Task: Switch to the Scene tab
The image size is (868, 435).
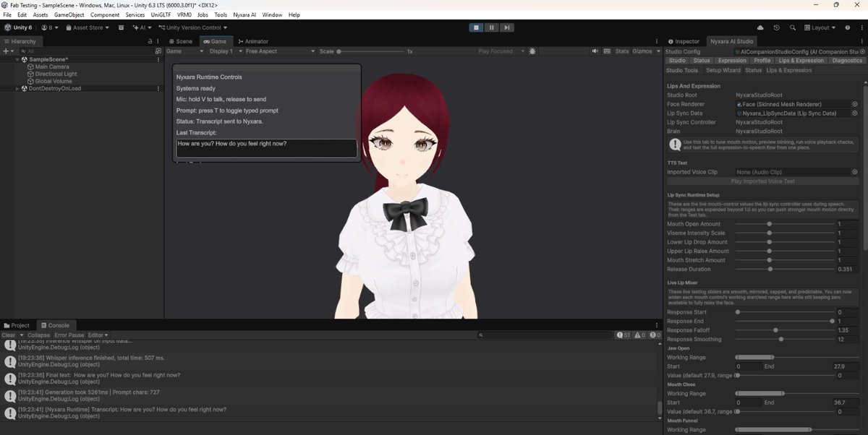Action: click(181, 41)
